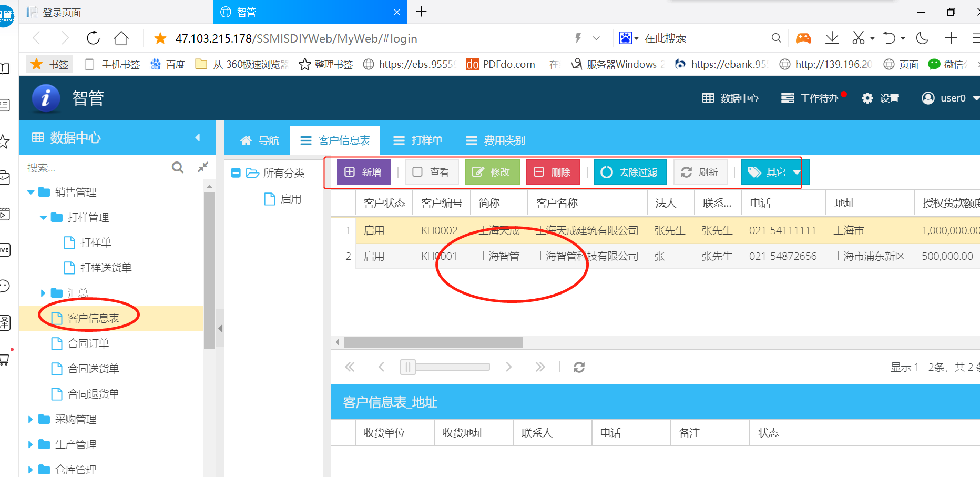Viewport: 980px width, 477px height.
Task: Open the 百度 bookmark
Action: point(168,64)
